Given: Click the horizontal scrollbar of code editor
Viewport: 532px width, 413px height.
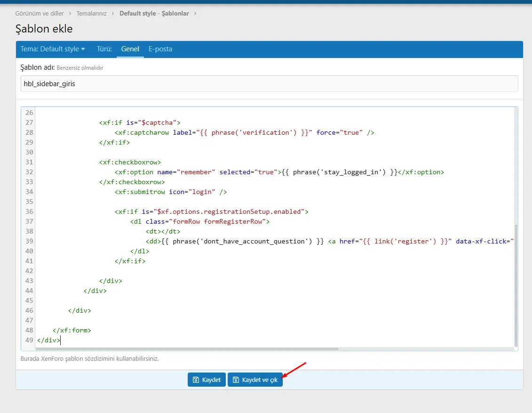Looking at the screenshot, I should 187,349.
